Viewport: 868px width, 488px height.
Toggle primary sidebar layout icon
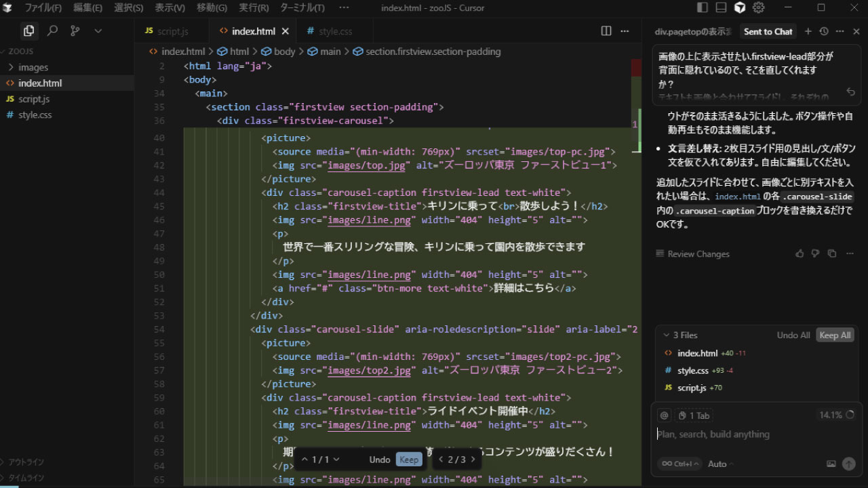[703, 7]
